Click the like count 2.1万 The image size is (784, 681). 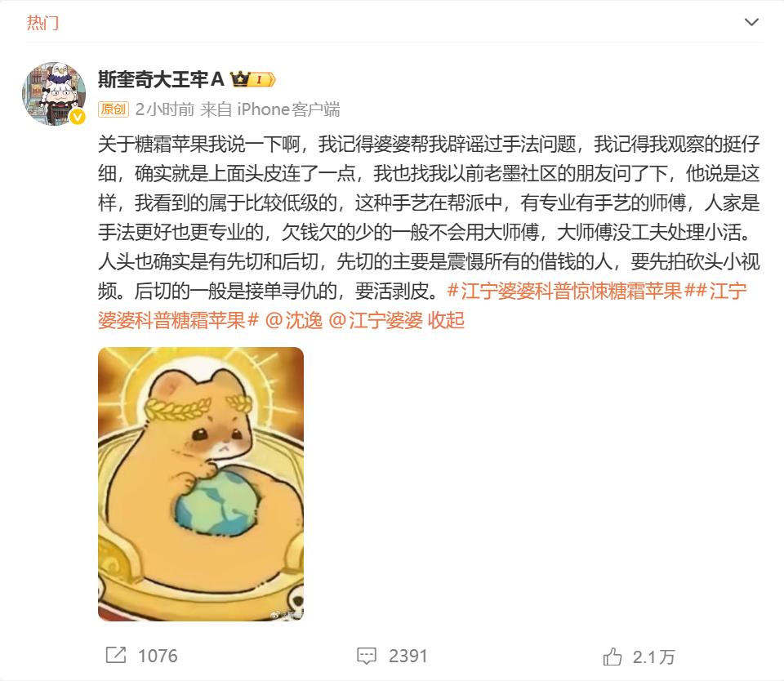pos(653,657)
